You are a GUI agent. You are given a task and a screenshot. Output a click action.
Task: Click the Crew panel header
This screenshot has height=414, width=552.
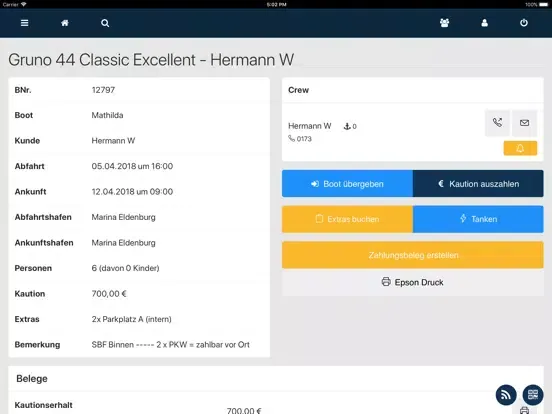(x=413, y=90)
